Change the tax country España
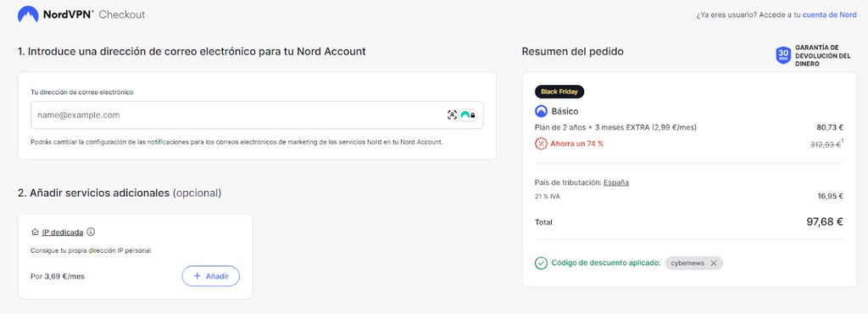Viewport: 868px width, 314px height. [x=616, y=182]
